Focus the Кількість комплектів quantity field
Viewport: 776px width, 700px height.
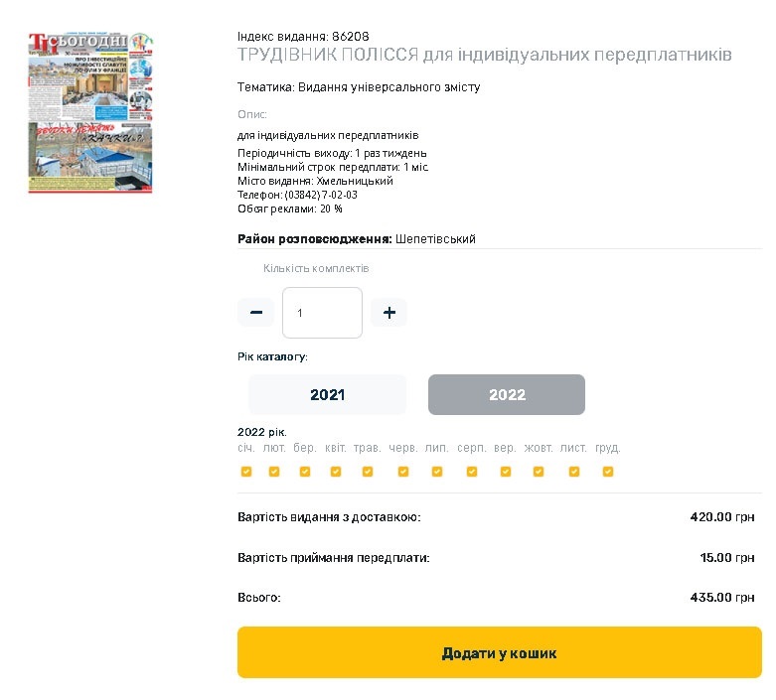322,313
